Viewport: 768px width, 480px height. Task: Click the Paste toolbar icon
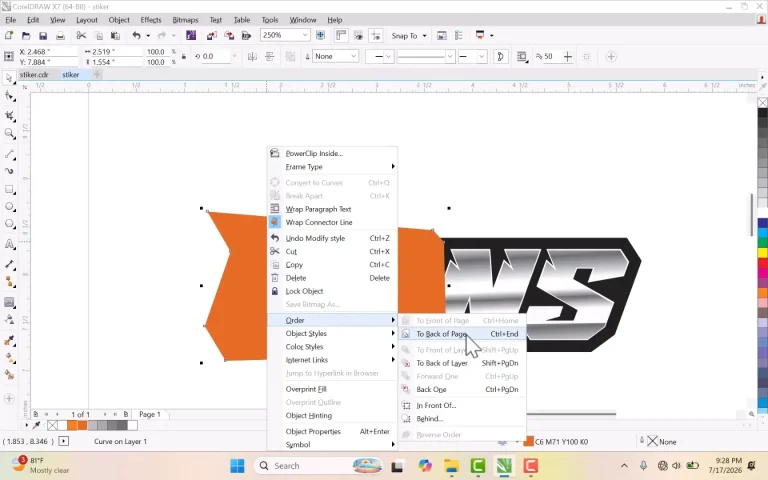click(x=115, y=35)
